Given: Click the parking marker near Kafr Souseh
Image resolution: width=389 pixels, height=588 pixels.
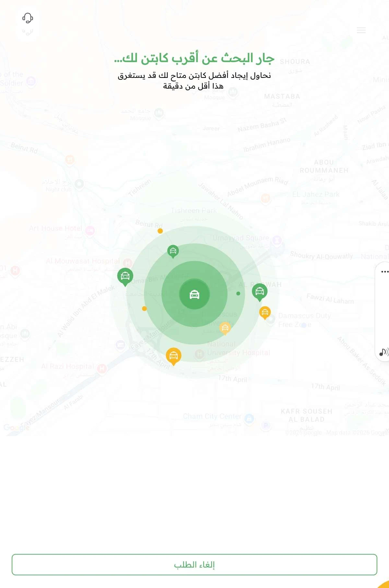Looking at the screenshot, I should 266,425.
